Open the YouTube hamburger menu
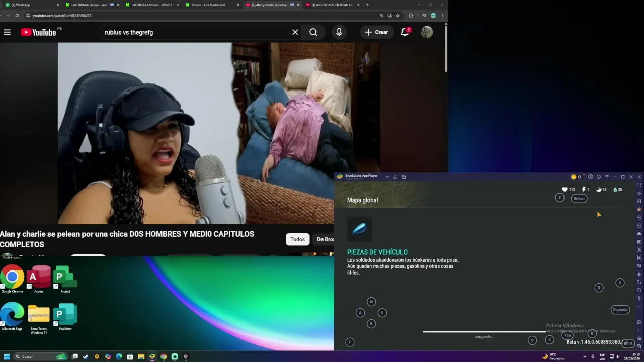This screenshot has width=644, height=362. tap(7, 32)
